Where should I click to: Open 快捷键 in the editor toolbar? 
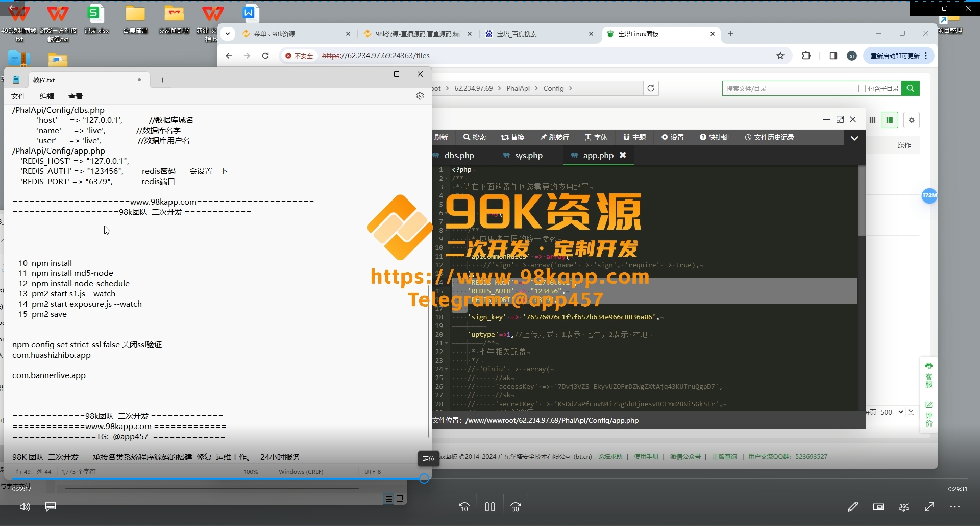point(714,137)
